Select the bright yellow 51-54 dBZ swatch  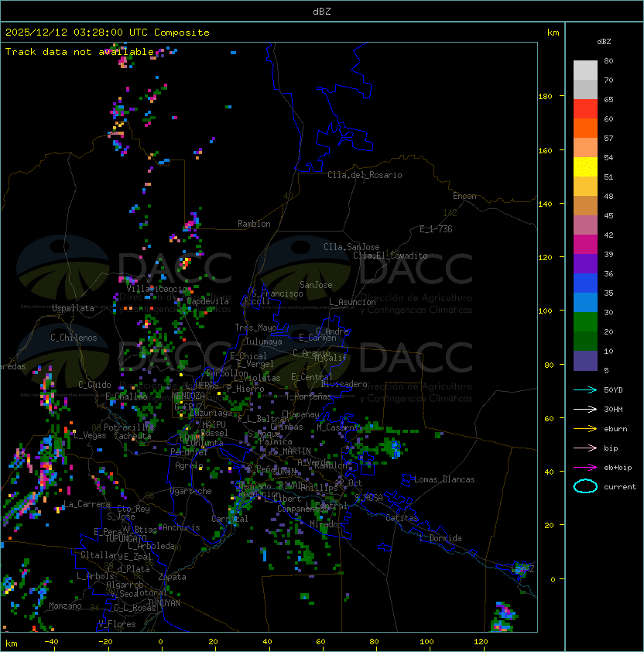coord(585,166)
